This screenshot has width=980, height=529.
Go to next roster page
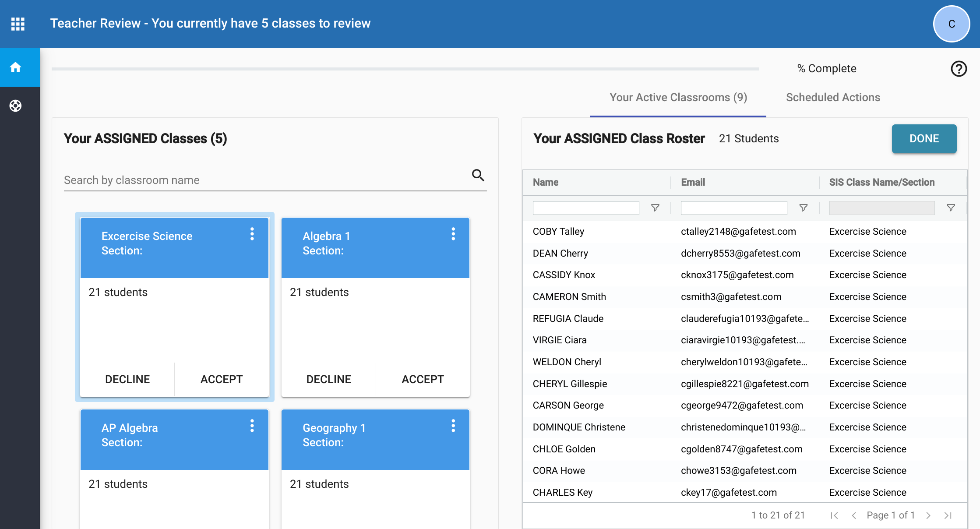click(928, 515)
